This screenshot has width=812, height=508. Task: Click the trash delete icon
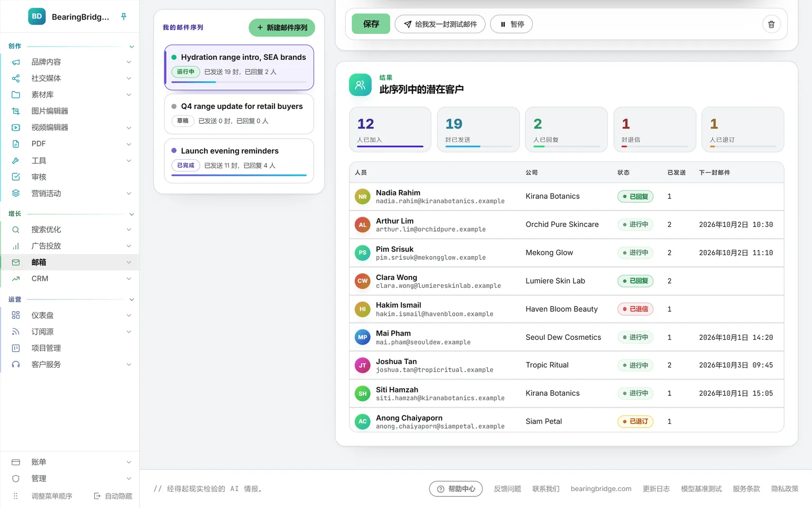click(x=771, y=24)
